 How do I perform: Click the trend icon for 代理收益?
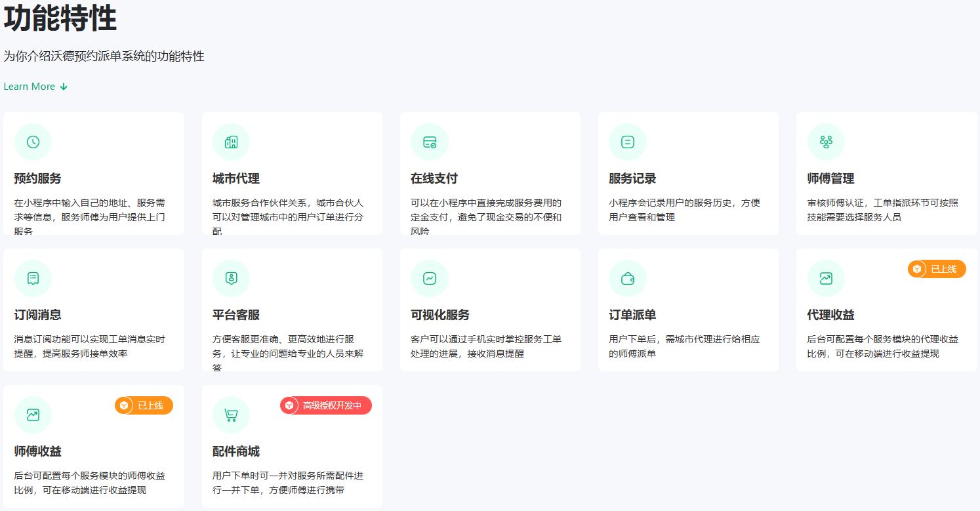click(x=826, y=279)
